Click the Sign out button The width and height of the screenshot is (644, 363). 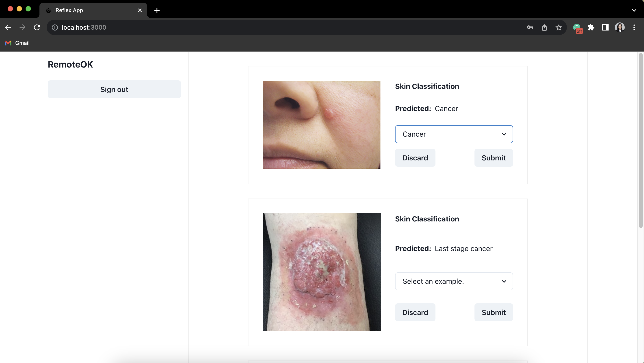click(114, 89)
